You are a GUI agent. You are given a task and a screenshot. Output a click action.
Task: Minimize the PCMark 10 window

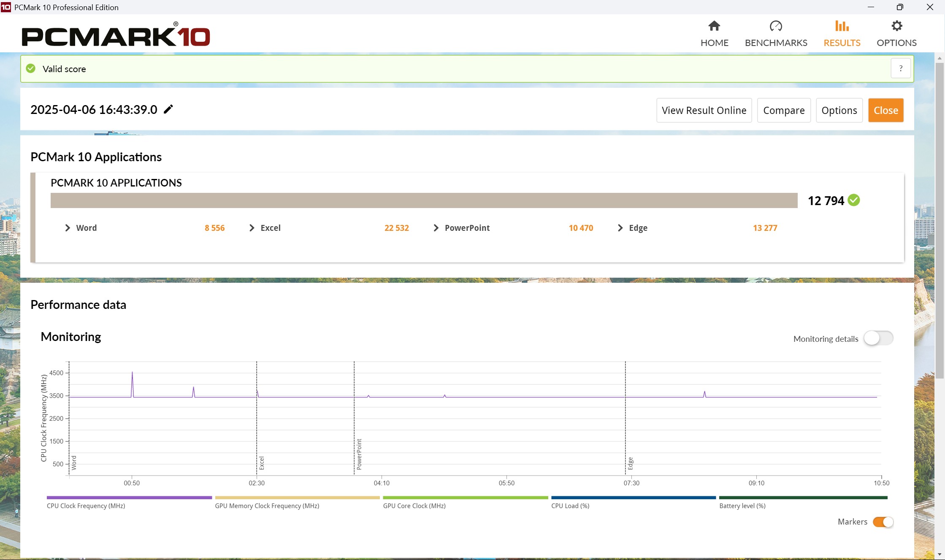(871, 7)
